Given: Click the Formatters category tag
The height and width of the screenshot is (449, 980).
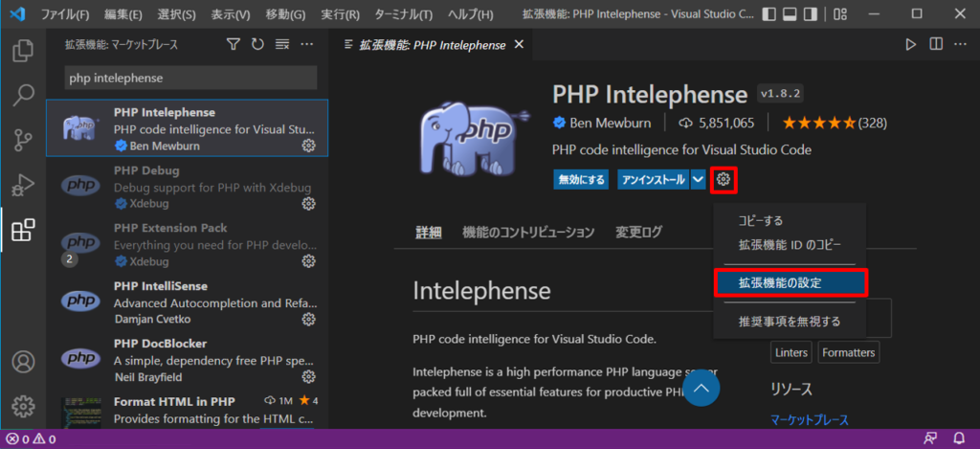Looking at the screenshot, I should point(848,352).
